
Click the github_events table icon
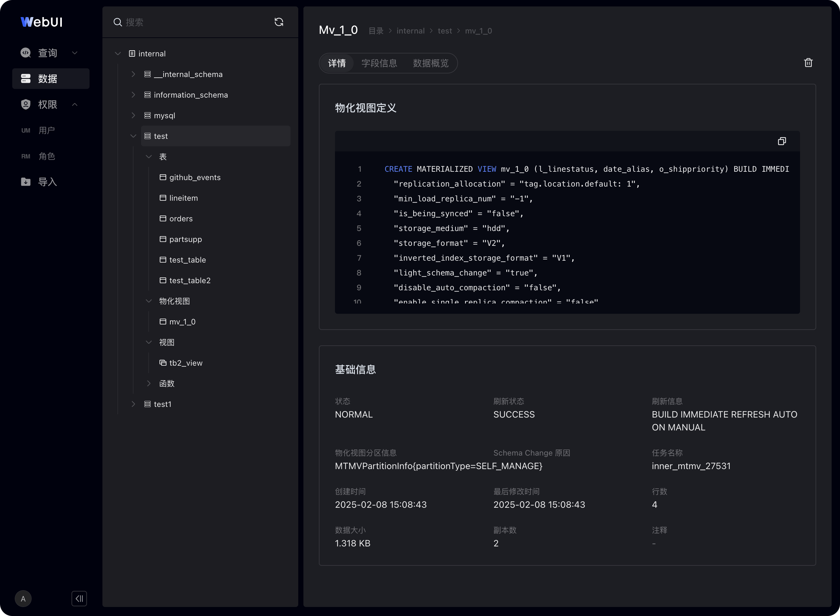[163, 177]
